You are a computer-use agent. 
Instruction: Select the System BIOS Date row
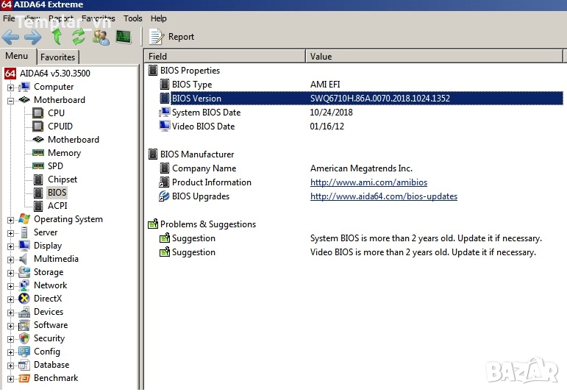(x=206, y=113)
